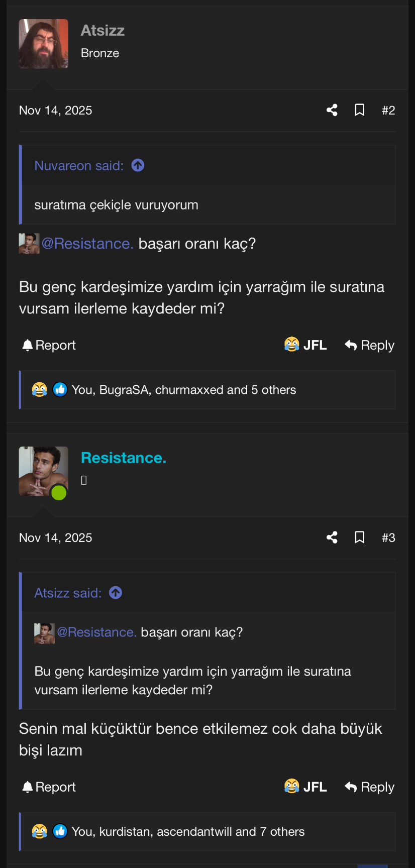React JFL to Atsizz's post
The image size is (415, 868).
pos(305,345)
